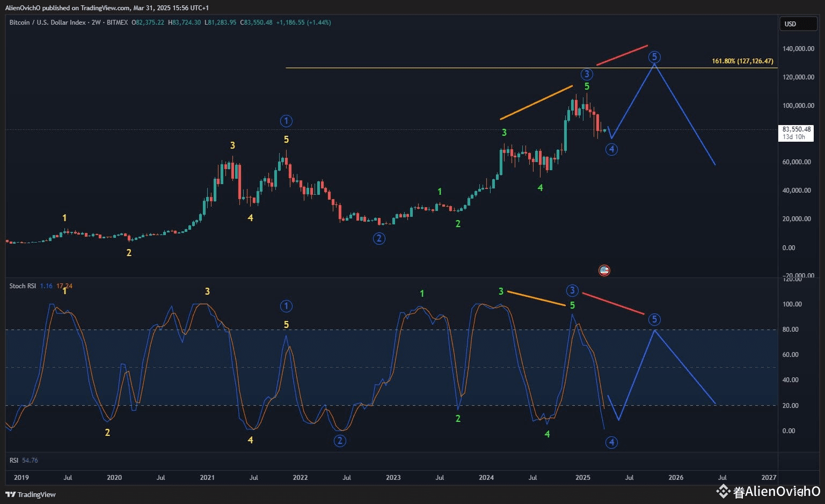The height and width of the screenshot is (504, 825).
Task: Click the current price tag 83,550.48
Action: point(797,129)
